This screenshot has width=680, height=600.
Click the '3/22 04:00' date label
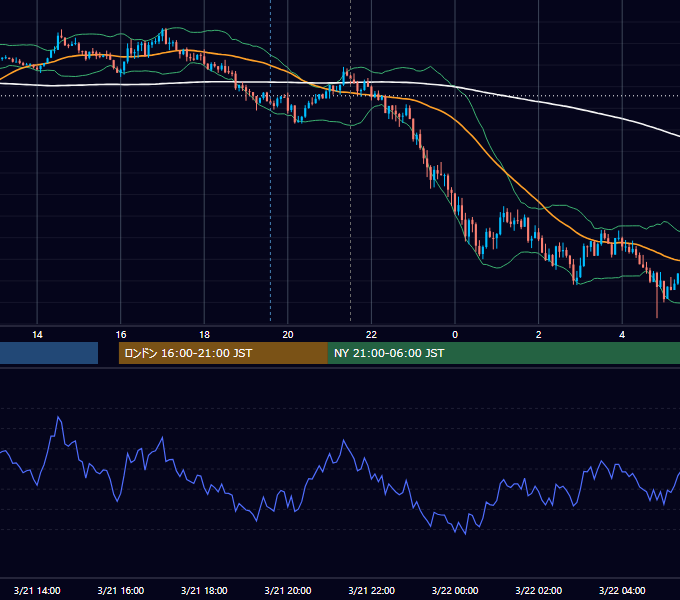622,590
